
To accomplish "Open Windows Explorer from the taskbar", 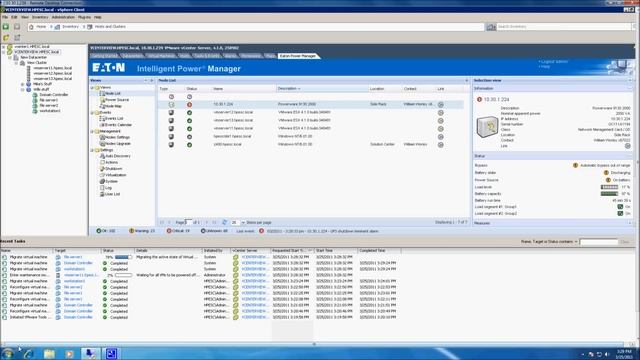I will click(49, 353).
